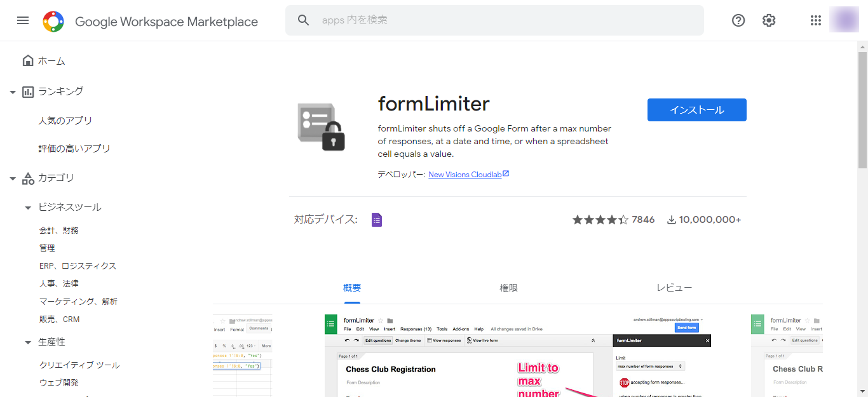Open the New Visions Cloudlab developer link

coord(468,175)
